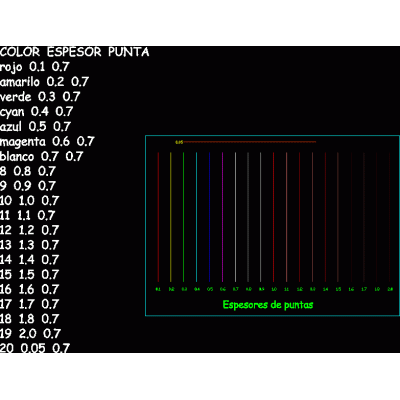
Task: Pick the cyan vertical line in chart
Action: pyautogui.click(x=196, y=217)
